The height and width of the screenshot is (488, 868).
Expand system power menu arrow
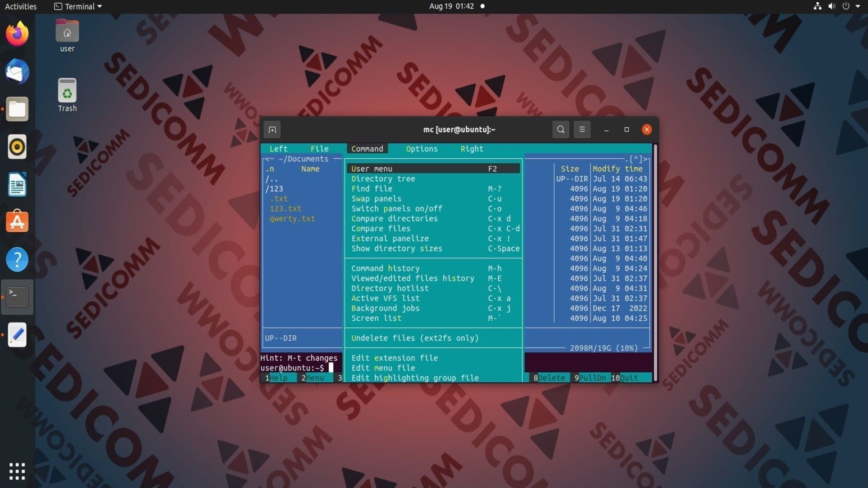tap(858, 6)
